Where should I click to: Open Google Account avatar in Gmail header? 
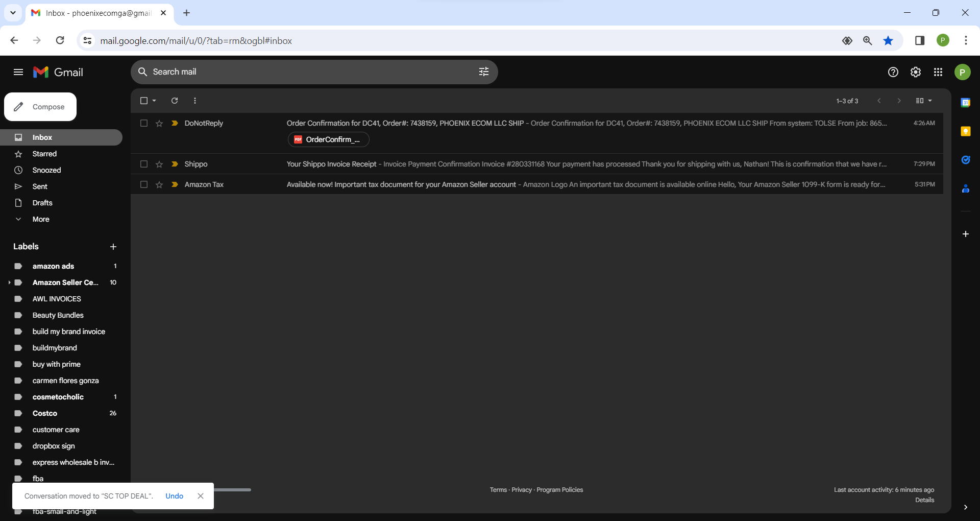click(963, 72)
